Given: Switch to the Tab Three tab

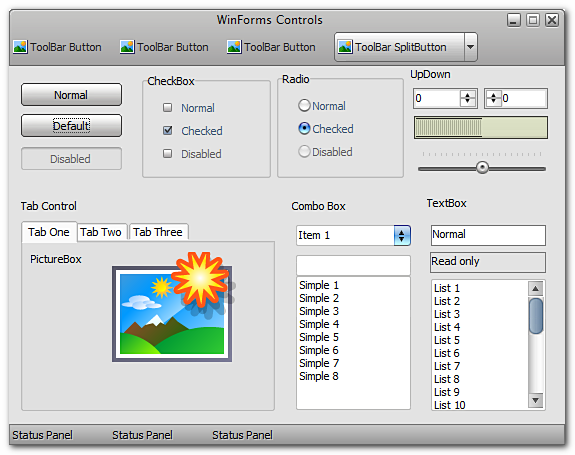Looking at the screenshot, I should tap(158, 232).
